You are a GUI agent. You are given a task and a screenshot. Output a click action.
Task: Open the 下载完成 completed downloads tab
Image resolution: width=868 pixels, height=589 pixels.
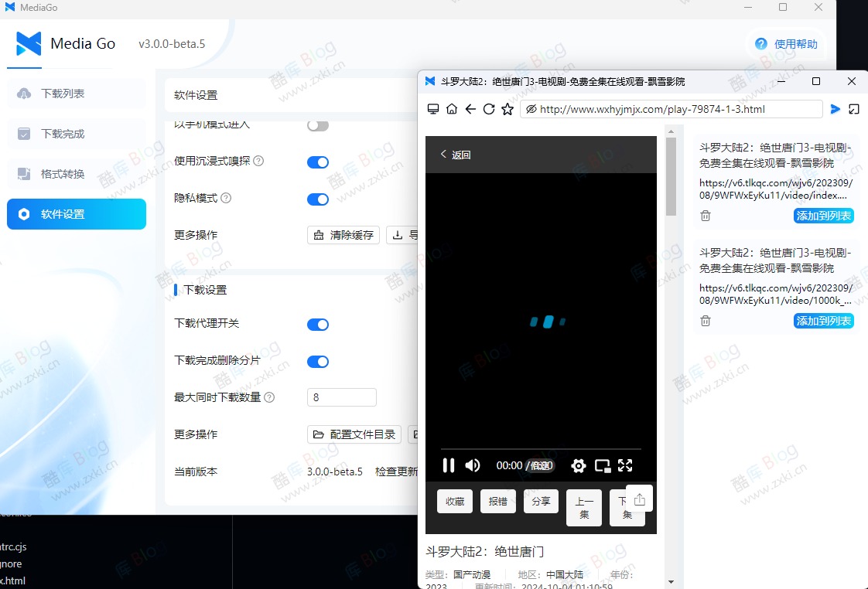tap(77, 134)
